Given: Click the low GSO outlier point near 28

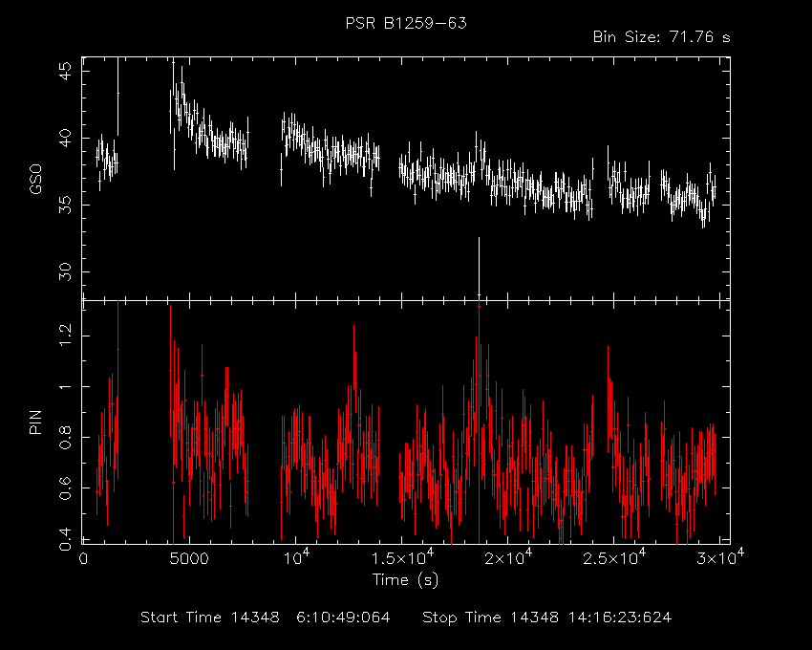Looking at the screenshot, I should click(479, 295).
